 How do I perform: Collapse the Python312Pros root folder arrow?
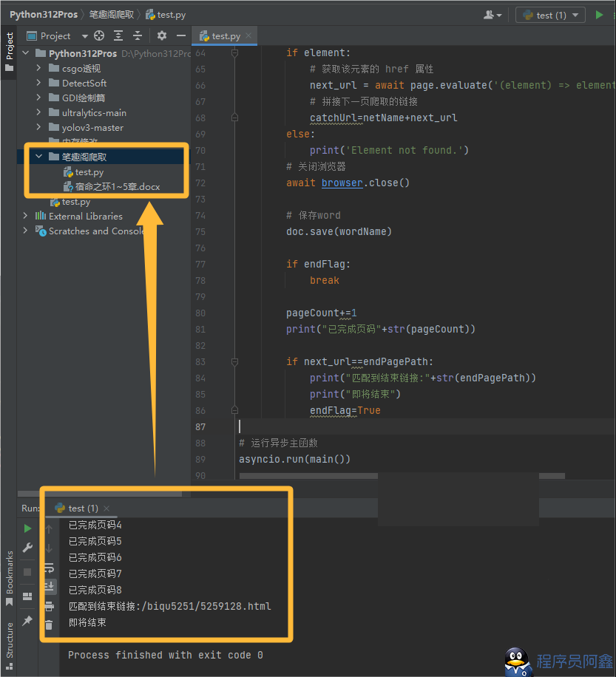26,53
